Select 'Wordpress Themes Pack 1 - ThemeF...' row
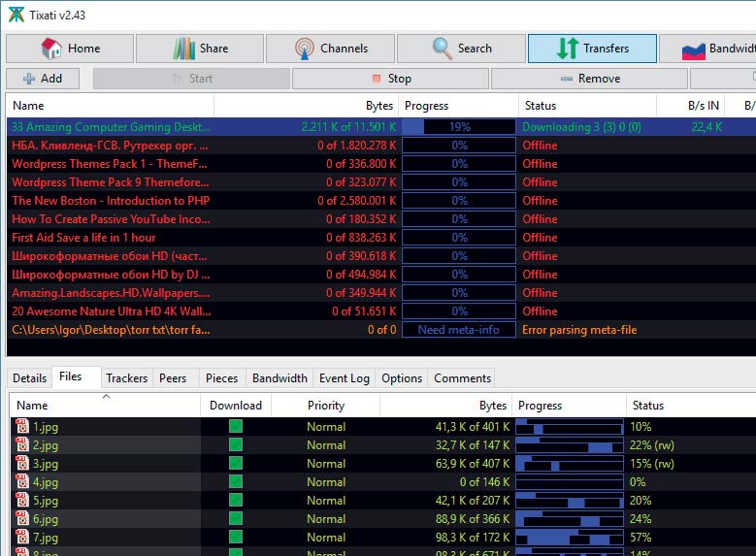Image resolution: width=756 pixels, height=556 pixels. click(380, 164)
